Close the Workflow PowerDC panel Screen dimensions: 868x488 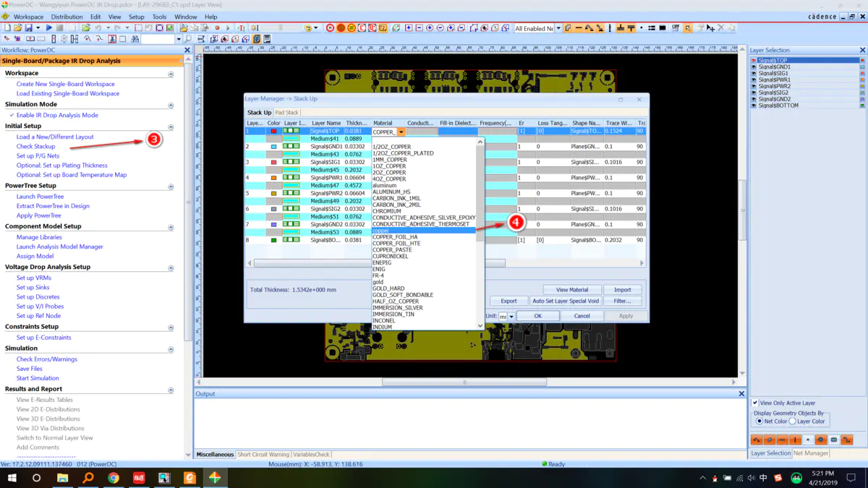point(187,50)
